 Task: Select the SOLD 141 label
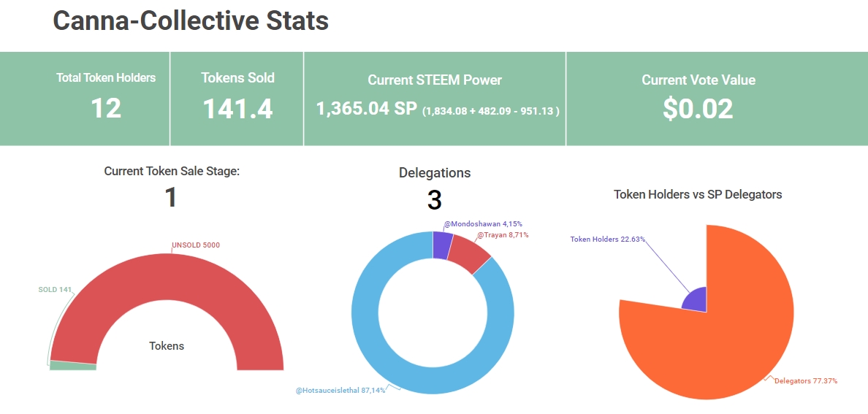coord(55,290)
